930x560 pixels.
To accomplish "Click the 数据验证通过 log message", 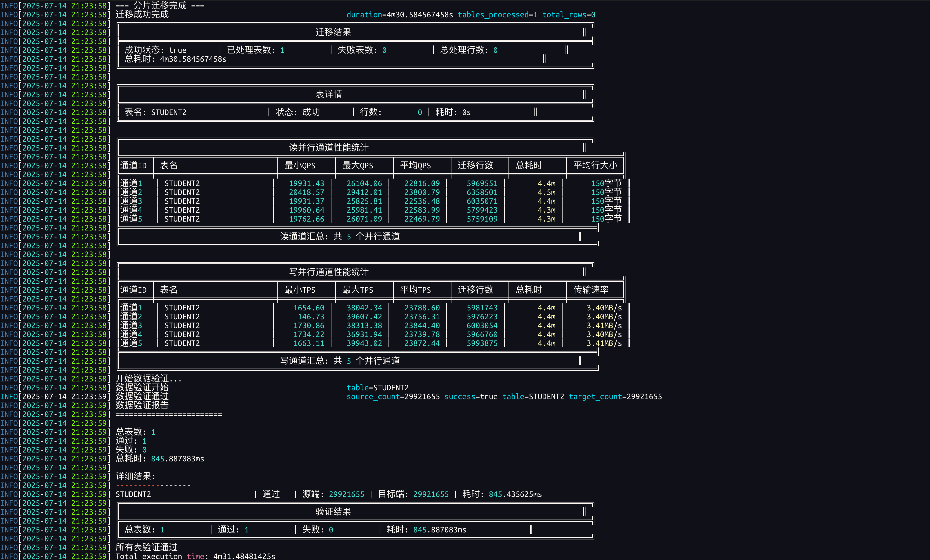I will 142,397.
